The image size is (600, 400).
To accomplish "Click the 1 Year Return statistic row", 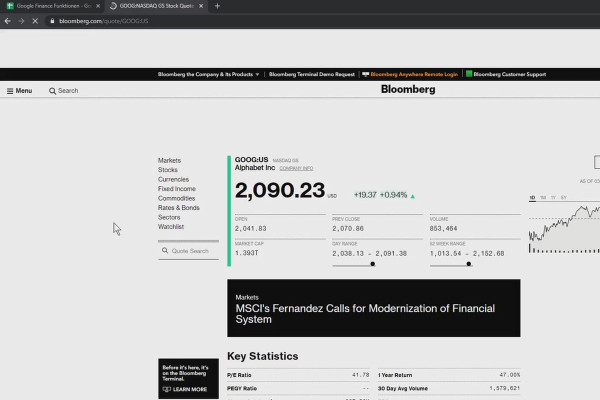I will point(449,375).
